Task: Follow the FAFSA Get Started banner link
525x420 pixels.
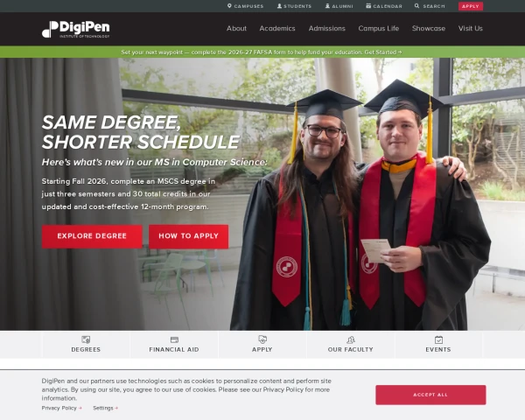Action: pos(383,52)
